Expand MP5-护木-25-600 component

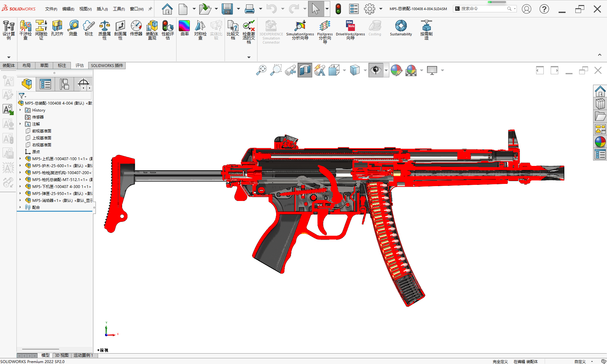[20, 166]
